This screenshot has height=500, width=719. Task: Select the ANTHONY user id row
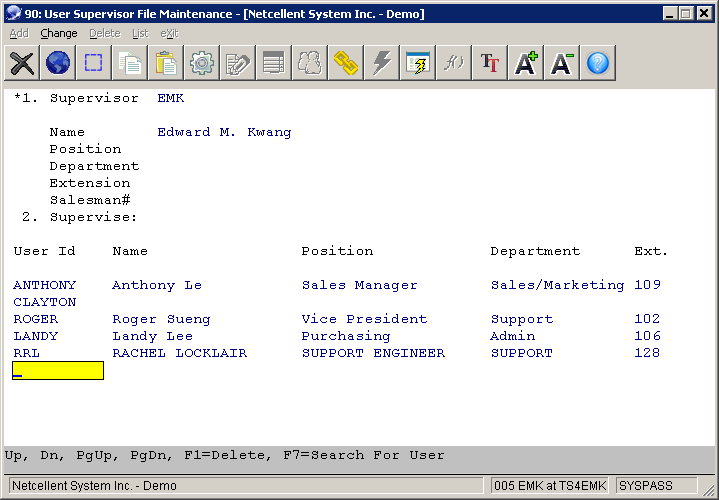pyautogui.click(x=44, y=285)
